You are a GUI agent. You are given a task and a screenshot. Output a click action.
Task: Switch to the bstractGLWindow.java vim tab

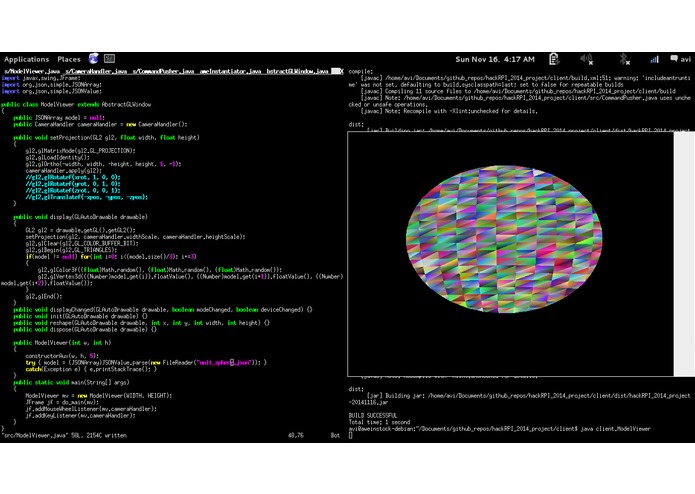click(297, 71)
